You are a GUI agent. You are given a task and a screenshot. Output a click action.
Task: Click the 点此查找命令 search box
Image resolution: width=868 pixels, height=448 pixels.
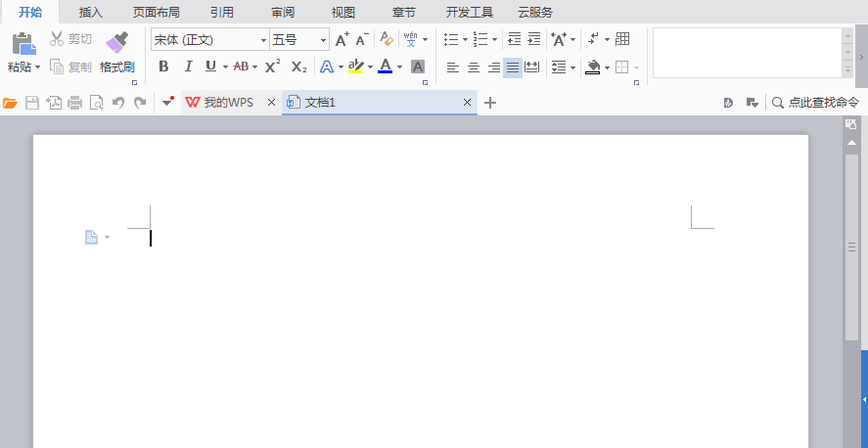[815, 103]
